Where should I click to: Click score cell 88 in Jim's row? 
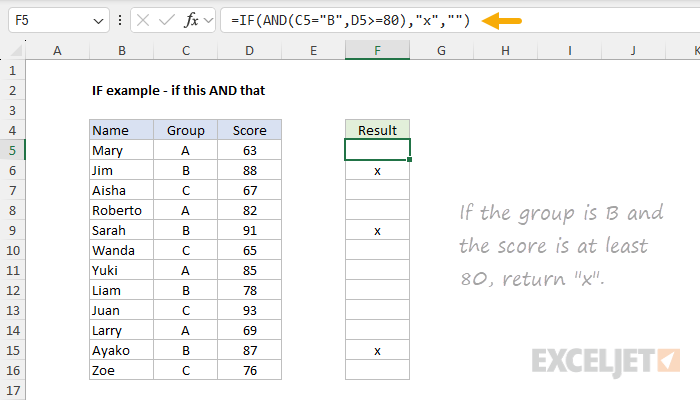(250, 171)
